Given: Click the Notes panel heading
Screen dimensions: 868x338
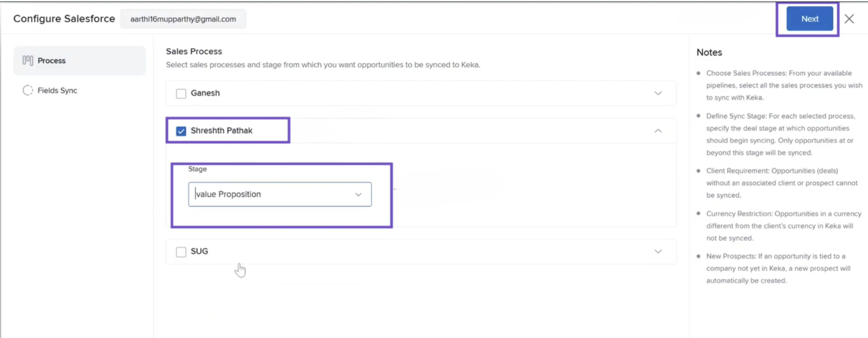Looking at the screenshot, I should click(x=709, y=52).
